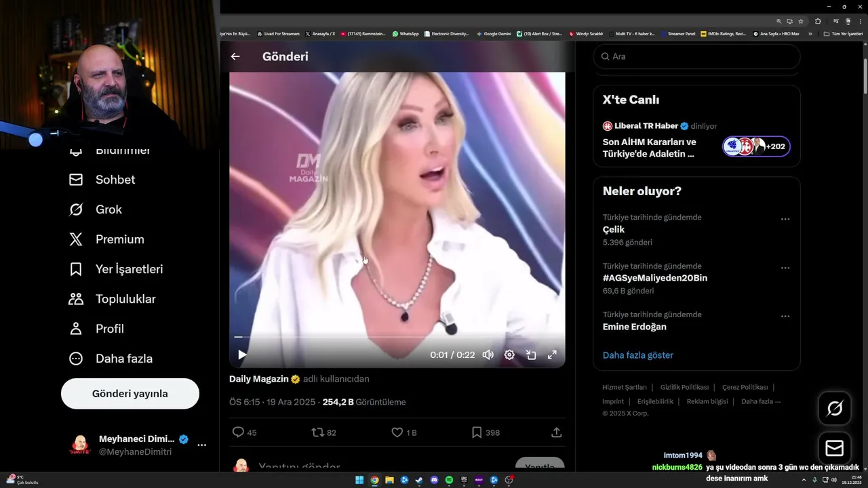The image size is (868, 488).
Task: Open the video in picture-in-picture
Action: tap(531, 354)
